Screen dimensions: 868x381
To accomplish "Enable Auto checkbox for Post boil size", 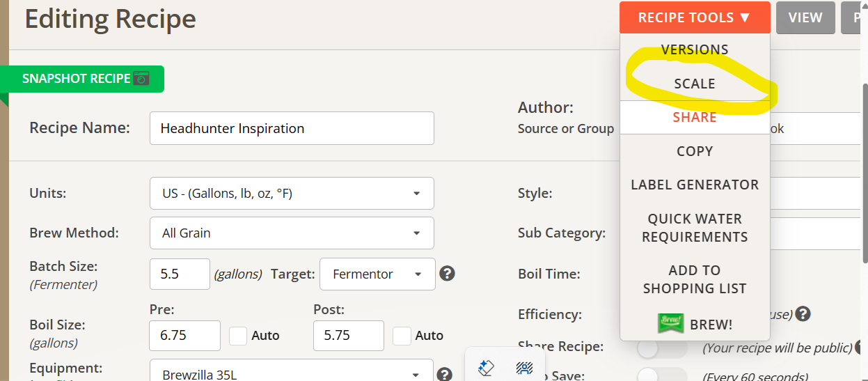I will (x=402, y=336).
